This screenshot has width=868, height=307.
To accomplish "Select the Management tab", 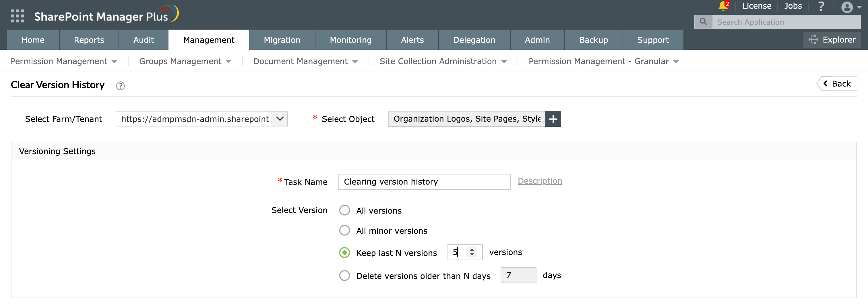I will tap(209, 40).
